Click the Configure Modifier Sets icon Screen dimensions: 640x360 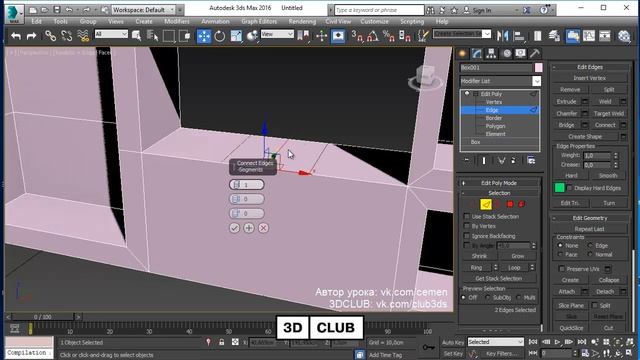coord(531,160)
